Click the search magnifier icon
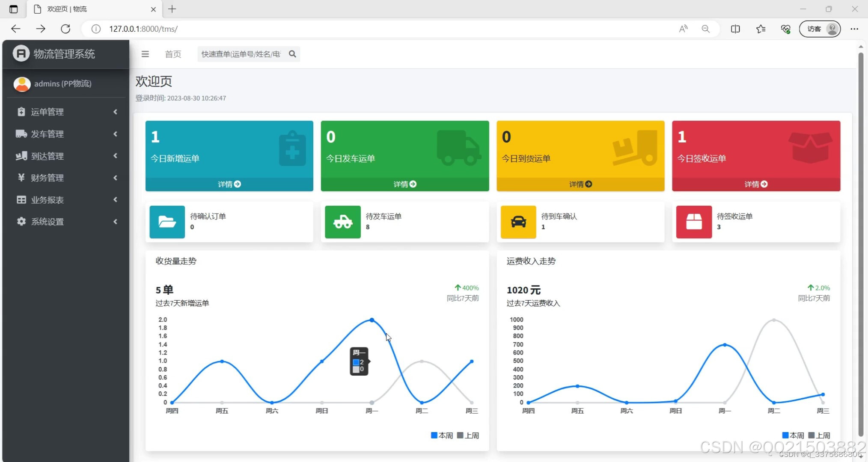Viewport: 868px width, 462px height. coord(292,54)
